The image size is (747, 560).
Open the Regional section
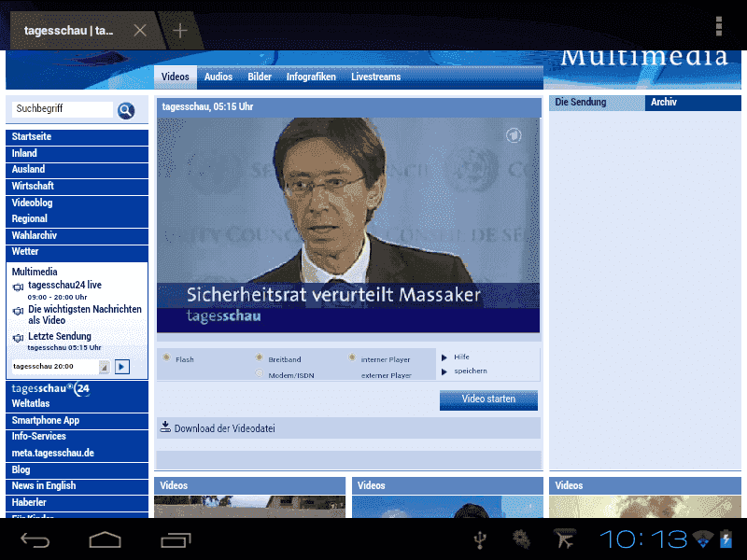tap(77, 219)
